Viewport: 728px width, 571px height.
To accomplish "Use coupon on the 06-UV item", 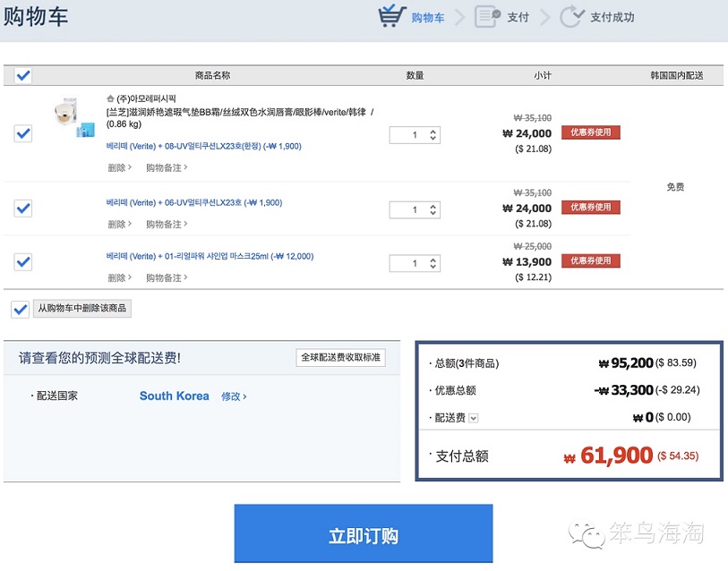I will coord(591,207).
